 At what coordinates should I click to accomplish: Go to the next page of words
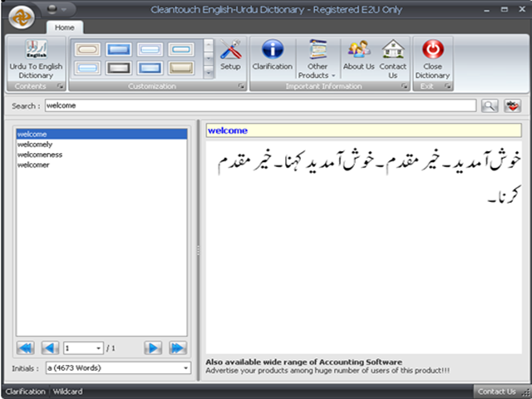[153, 348]
